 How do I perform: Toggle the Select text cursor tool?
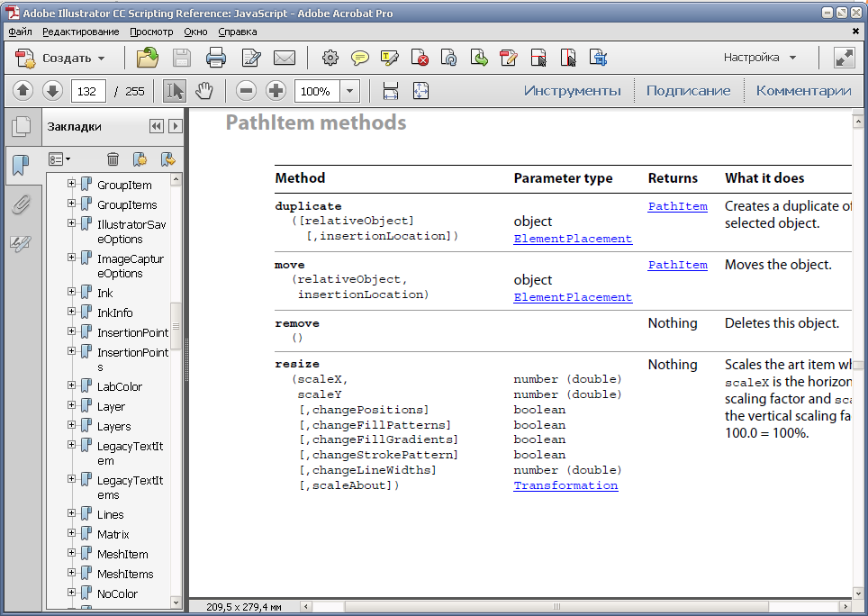click(175, 91)
